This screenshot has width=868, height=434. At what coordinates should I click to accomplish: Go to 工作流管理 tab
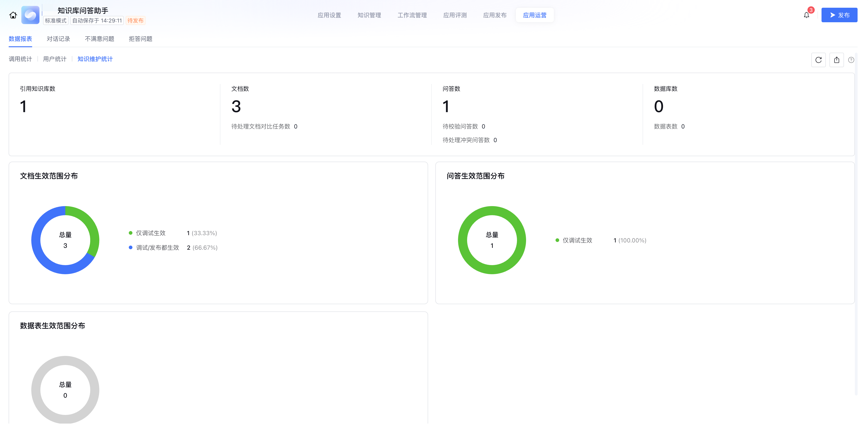click(x=412, y=15)
